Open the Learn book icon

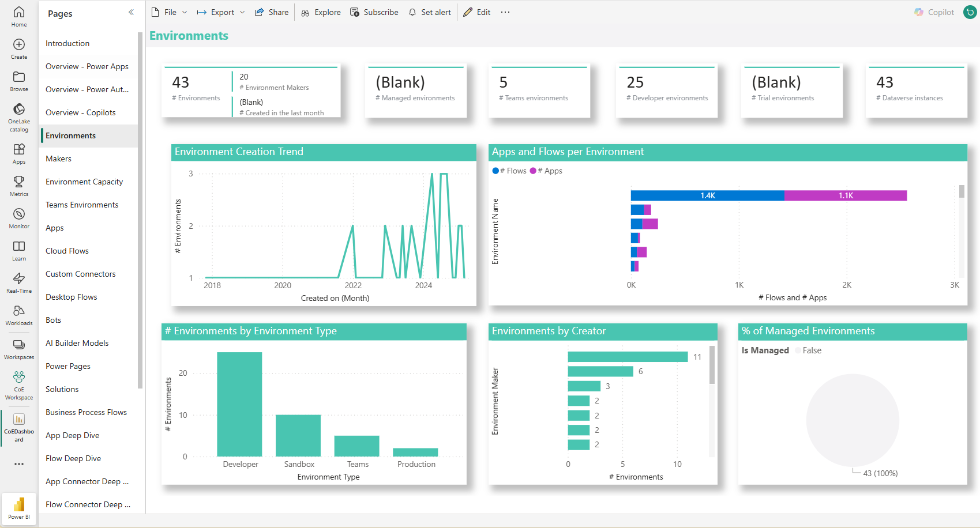(x=19, y=246)
